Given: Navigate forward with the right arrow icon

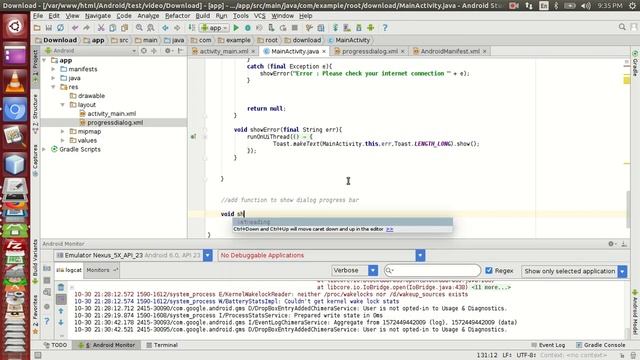Looking at the screenshot, I should click(177, 28).
